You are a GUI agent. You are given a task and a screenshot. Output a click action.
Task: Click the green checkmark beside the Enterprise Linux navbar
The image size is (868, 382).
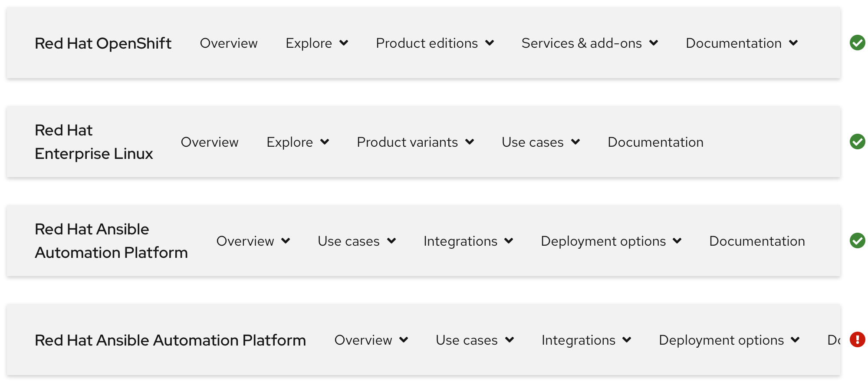(857, 142)
